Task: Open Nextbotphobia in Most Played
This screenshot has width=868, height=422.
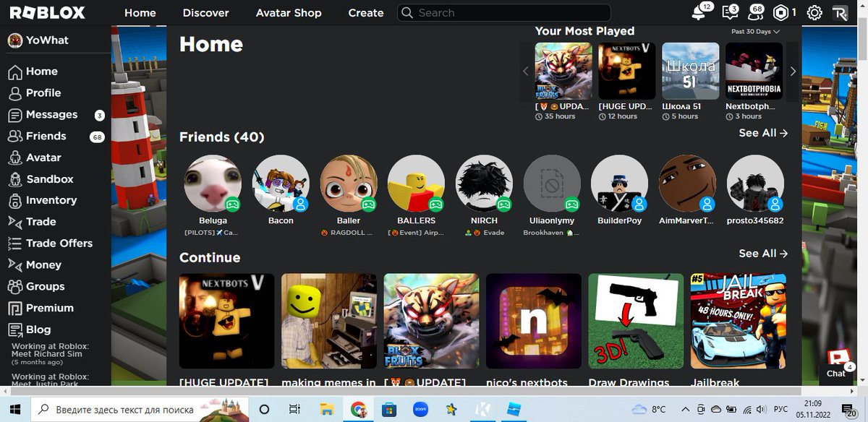Action: pos(754,71)
